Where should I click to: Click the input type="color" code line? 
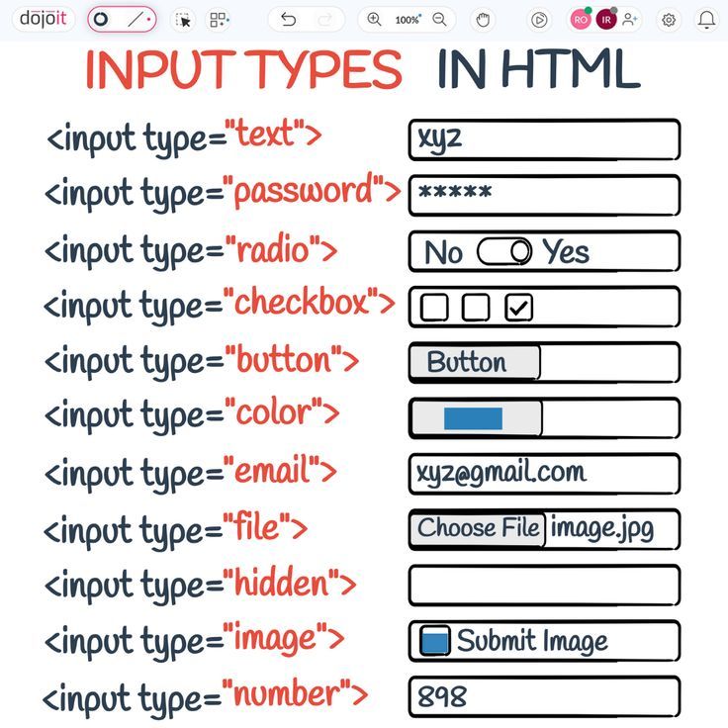pyautogui.click(x=192, y=414)
